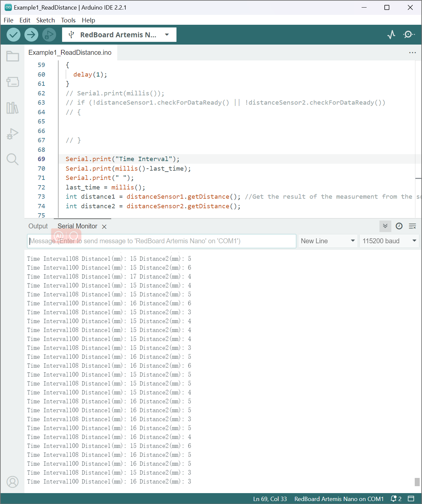Open the Serial Plotter
The image size is (422, 504).
pyautogui.click(x=391, y=35)
